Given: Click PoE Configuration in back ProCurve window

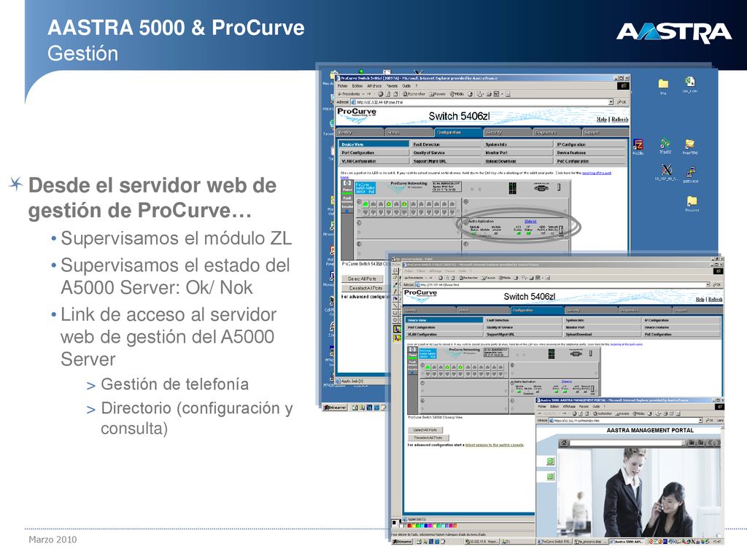Looking at the screenshot, I should (x=591, y=161).
